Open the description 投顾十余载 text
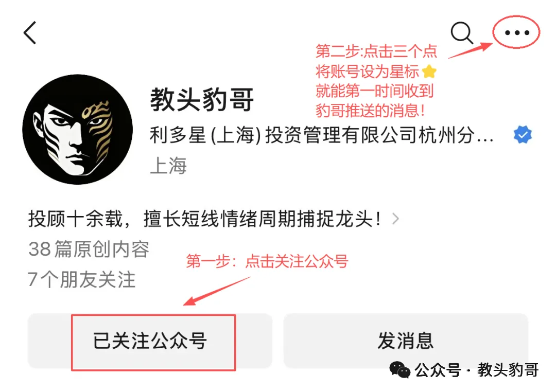 205,219
